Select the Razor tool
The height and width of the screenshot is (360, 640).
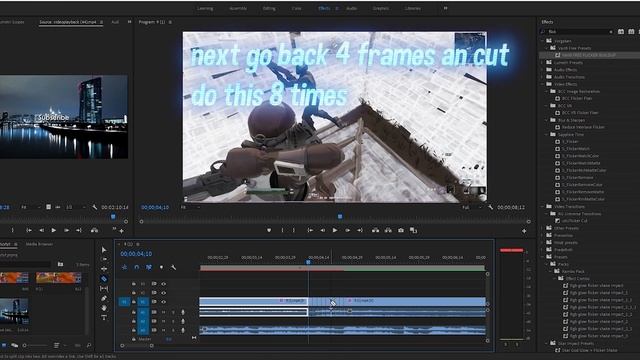(x=104, y=279)
